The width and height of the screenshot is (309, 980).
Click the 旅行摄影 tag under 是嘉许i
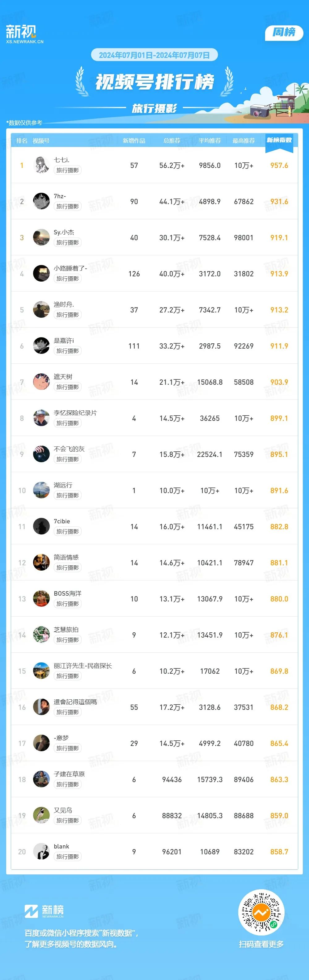(67, 351)
